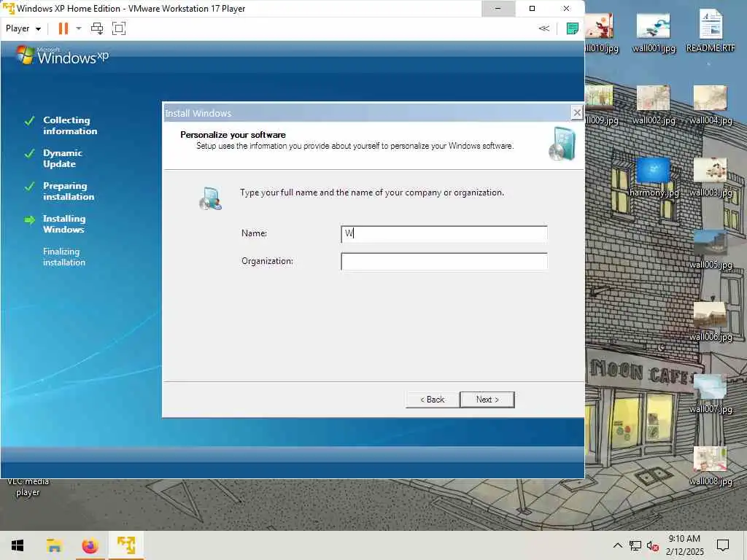Close the Install Windows dialog
Image resolution: width=747 pixels, height=560 pixels.
pyautogui.click(x=577, y=113)
